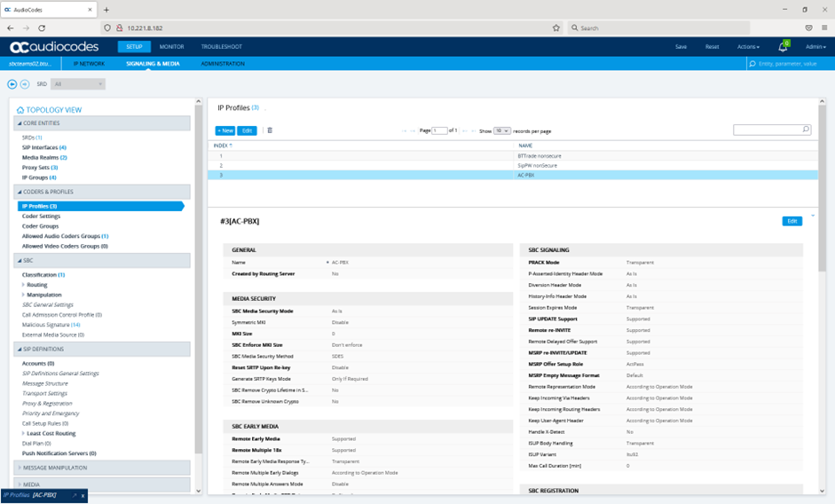Click the browser back arrow
Screen dimensions: 835x504
point(10,28)
